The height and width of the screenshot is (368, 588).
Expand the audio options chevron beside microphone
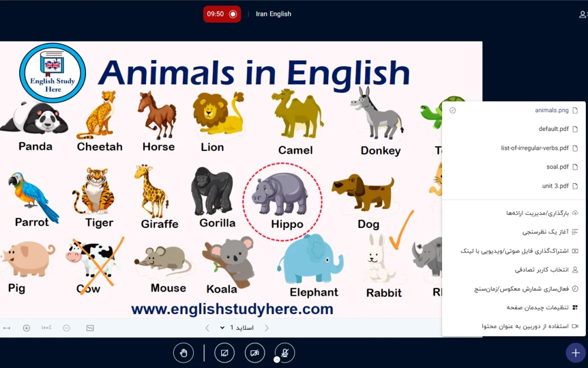(x=277, y=360)
